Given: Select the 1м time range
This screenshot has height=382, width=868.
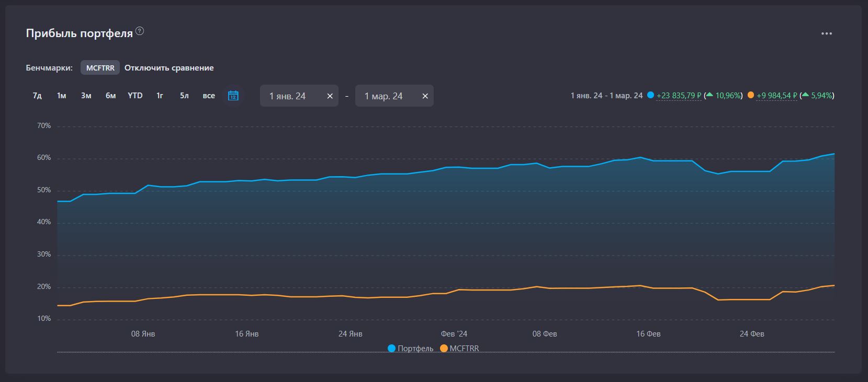Looking at the screenshot, I should pos(62,96).
